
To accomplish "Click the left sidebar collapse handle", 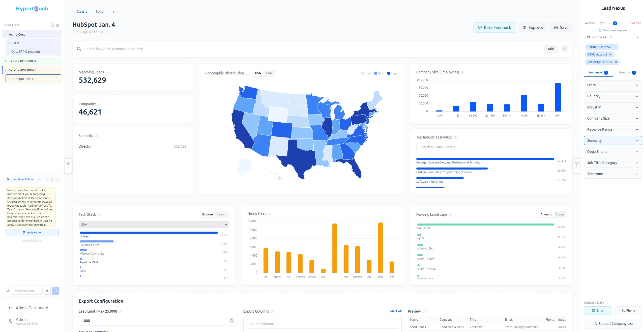I will tap(68, 166).
